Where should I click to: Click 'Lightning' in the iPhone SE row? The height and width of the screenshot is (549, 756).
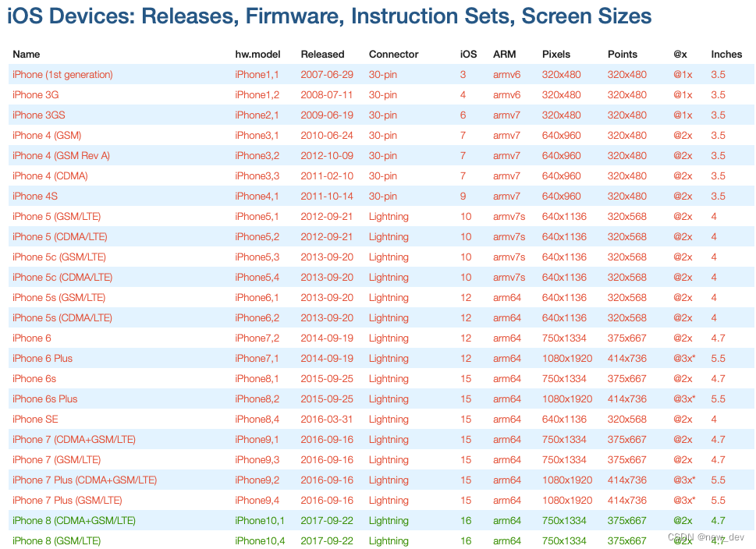389,419
